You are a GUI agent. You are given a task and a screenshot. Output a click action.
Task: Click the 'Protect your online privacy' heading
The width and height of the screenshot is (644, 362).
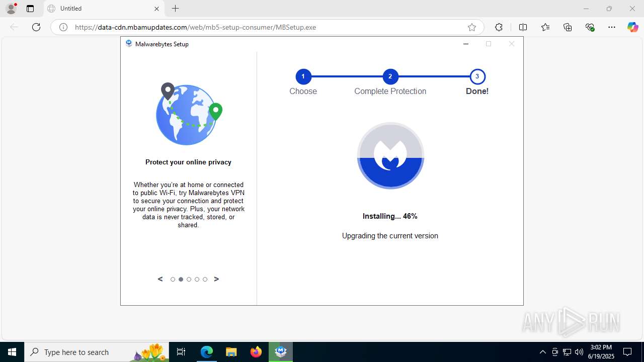click(188, 162)
